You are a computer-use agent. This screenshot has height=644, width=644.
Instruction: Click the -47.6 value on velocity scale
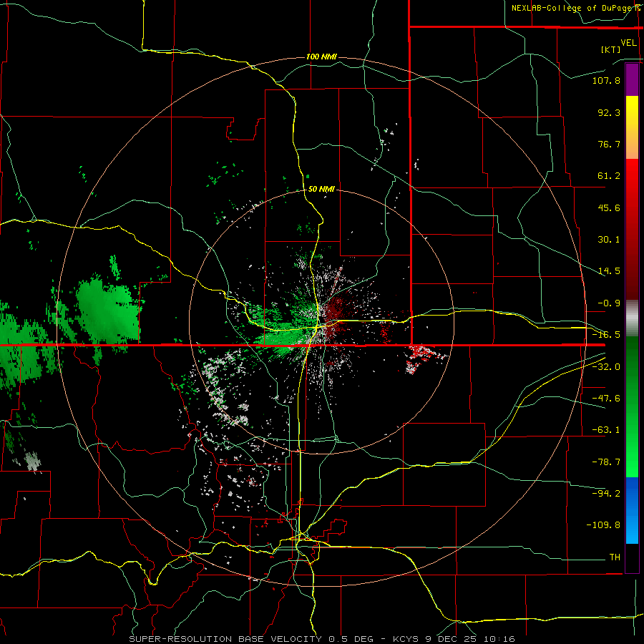tap(606, 399)
